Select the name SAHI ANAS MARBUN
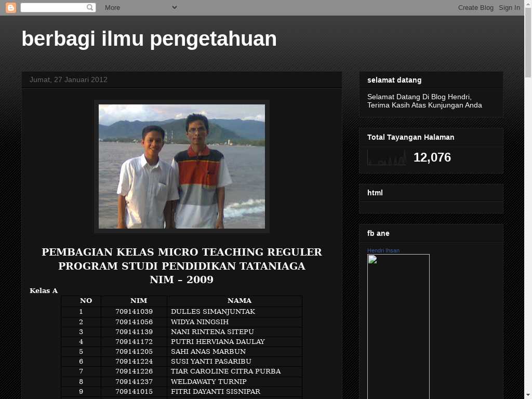 [x=208, y=352]
